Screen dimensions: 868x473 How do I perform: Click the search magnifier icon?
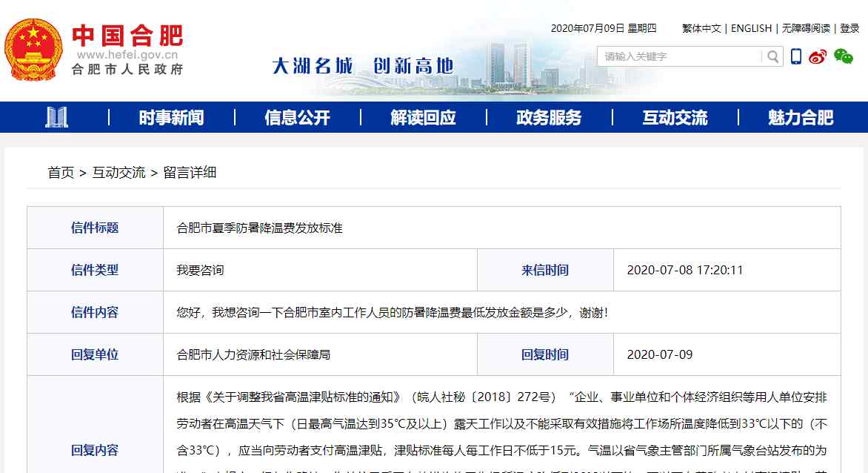point(772,56)
